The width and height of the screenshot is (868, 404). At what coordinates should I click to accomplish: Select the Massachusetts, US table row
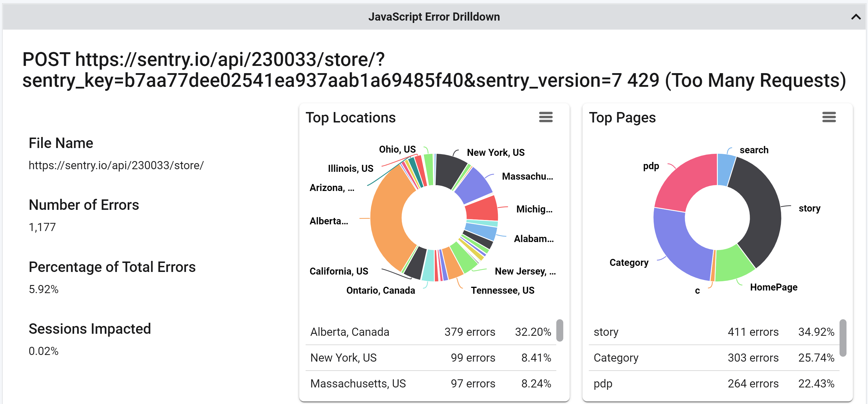pos(431,383)
